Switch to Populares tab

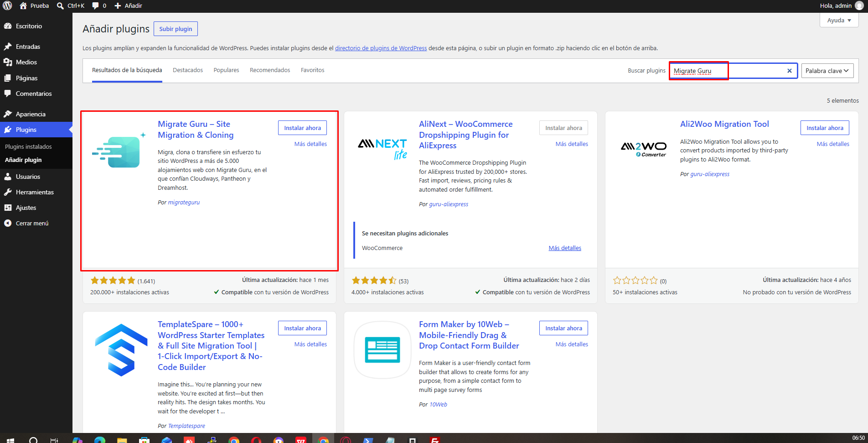coord(226,70)
